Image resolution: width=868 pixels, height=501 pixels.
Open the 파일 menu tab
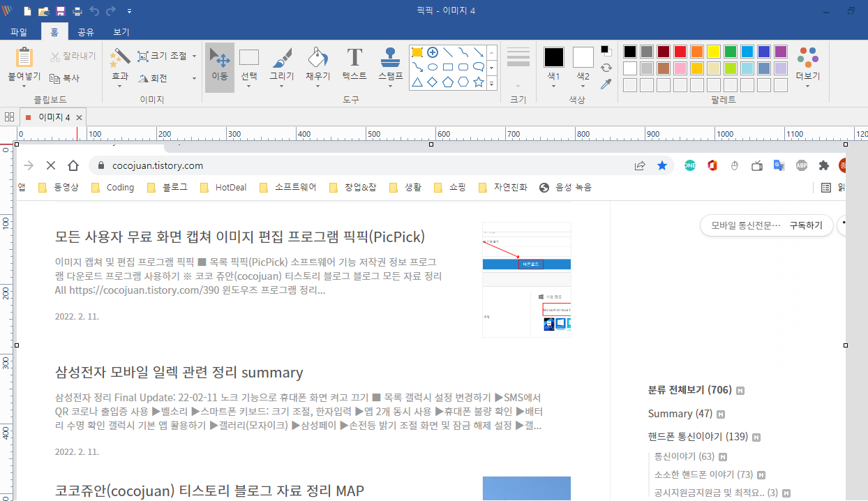coord(19,31)
